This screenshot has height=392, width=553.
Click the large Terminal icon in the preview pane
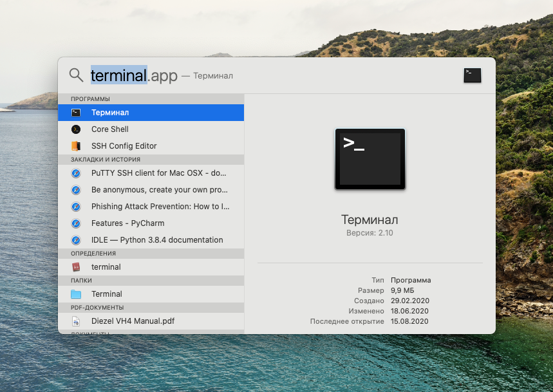tap(370, 158)
